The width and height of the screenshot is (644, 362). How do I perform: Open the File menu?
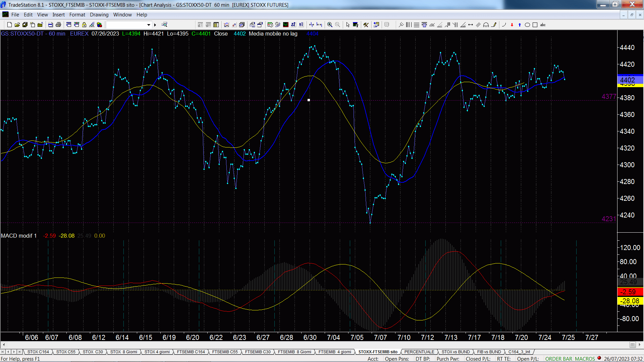point(15,15)
